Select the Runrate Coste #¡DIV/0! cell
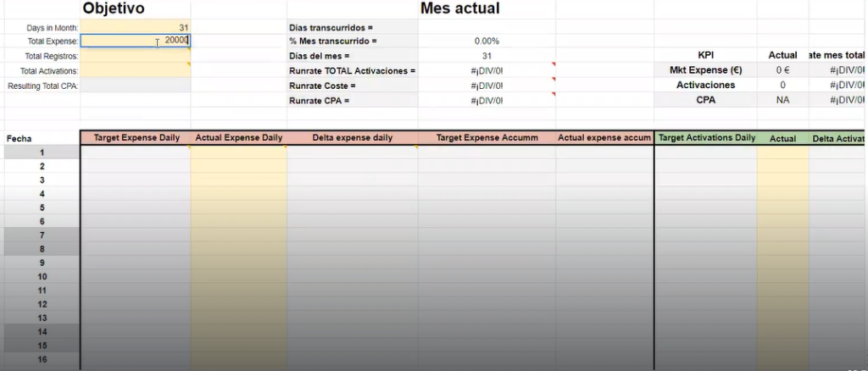This screenshot has height=371, width=868. point(487,86)
